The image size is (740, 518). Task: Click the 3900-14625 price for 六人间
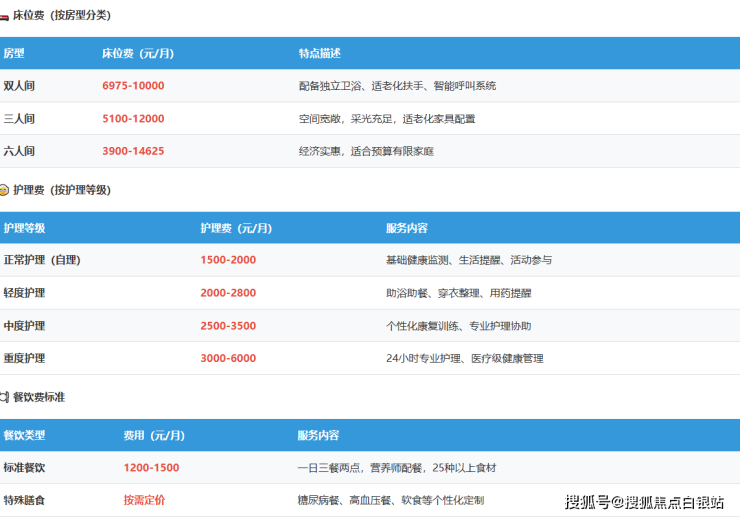(x=133, y=152)
